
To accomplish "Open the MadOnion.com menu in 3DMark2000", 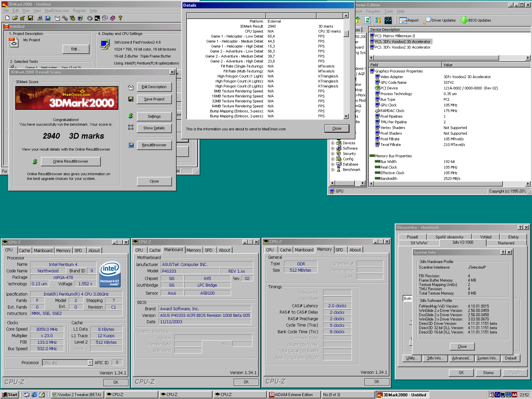I will (57, 11).
